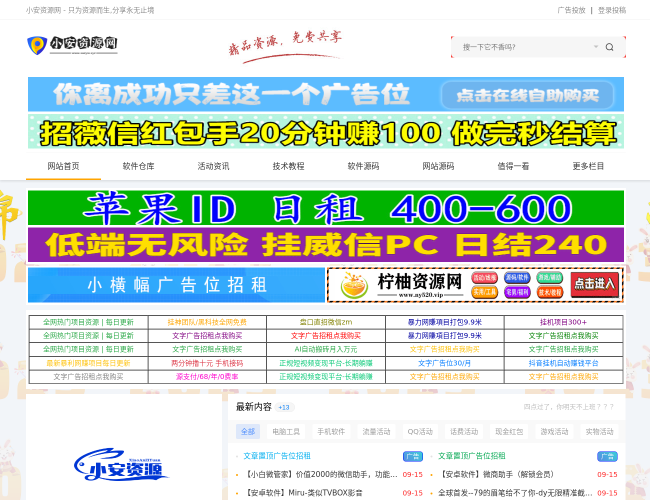
Task: Select the 话费活动 filter tab
Action: click(x=464, y=432)
